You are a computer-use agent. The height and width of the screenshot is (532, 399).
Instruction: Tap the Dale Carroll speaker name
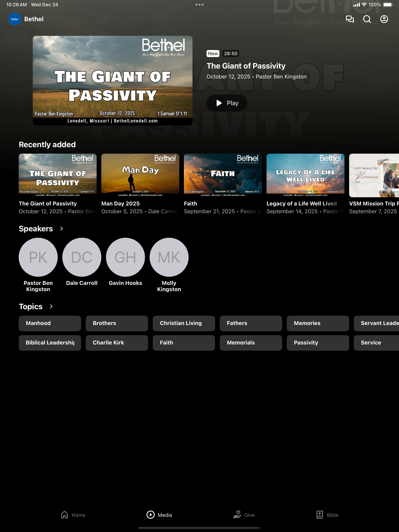click(82, 283)
